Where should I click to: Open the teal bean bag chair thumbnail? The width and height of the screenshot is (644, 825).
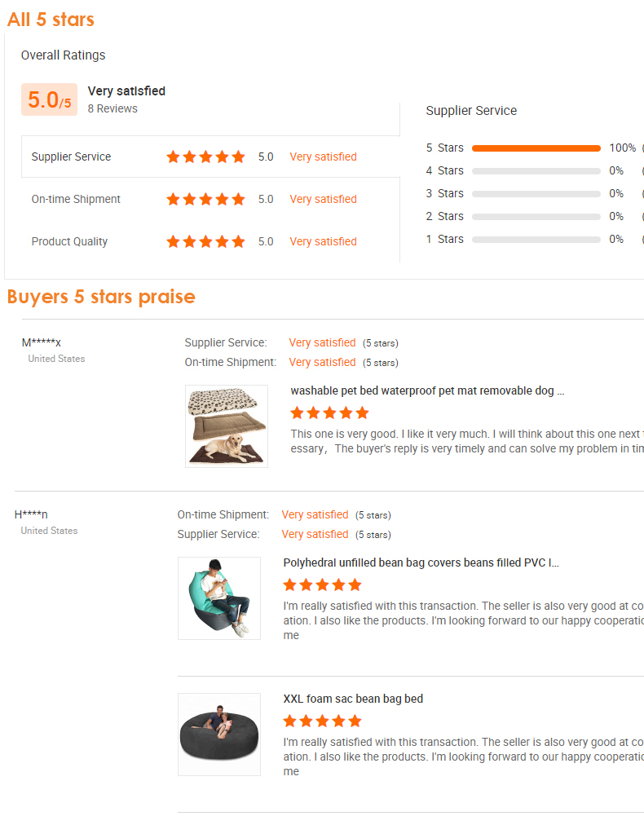(219, 598)
